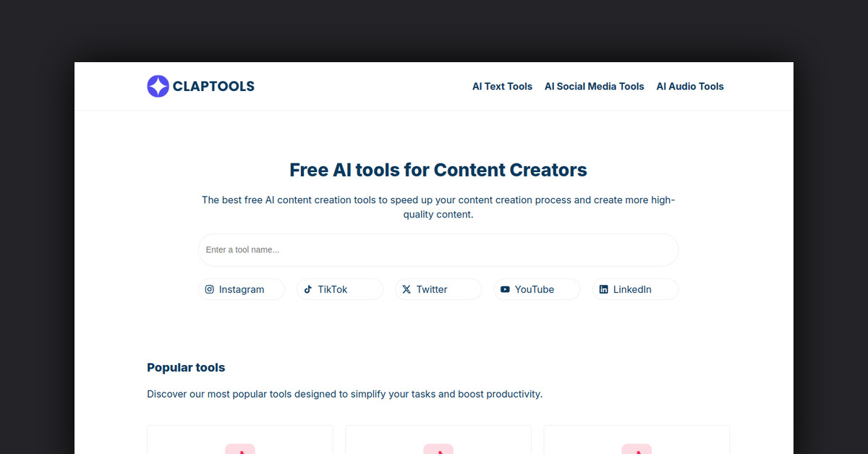Click the middle popular tool's pink icon
This screenshot has width=868, height=454.
pos(438,450)
